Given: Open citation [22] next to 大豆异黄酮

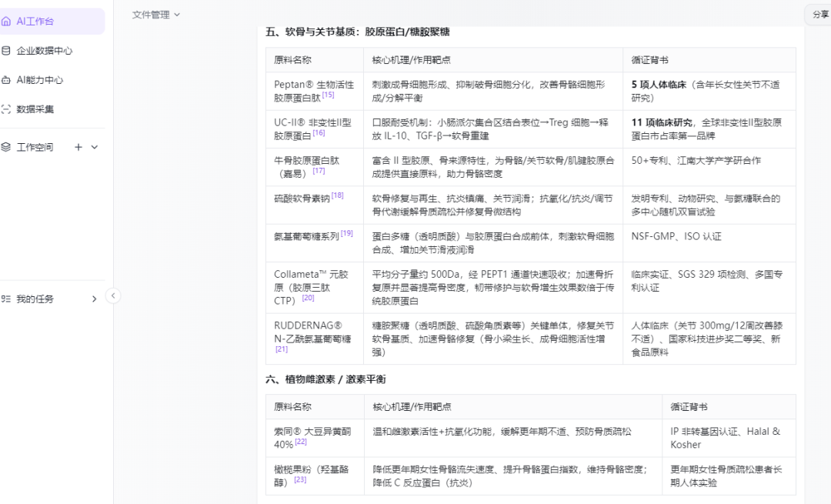Looking at the screenshot, I should (301, 442).
